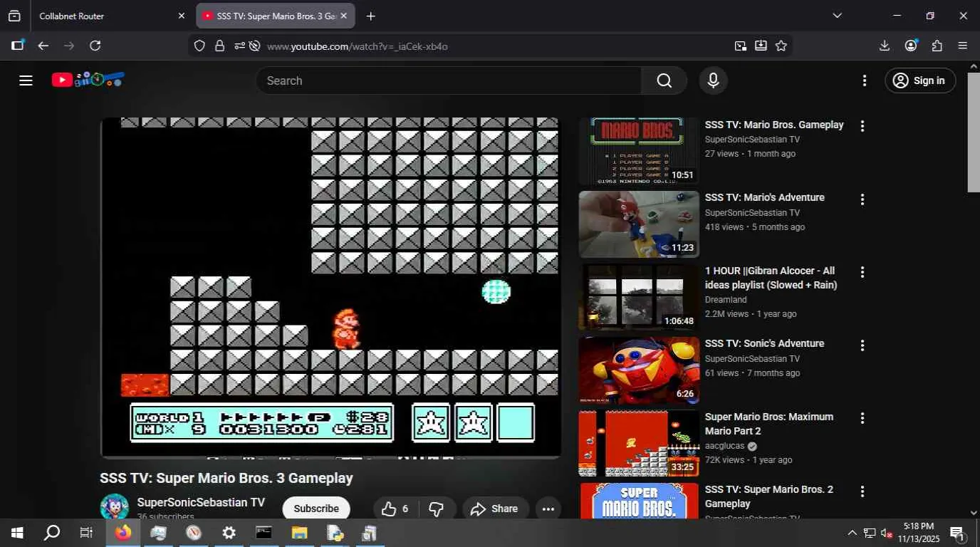Image resolution: width=980 pixels, height=547 pixels.
Task: Open the extensions puzzle-piece panel
Action: click(937, 46)
